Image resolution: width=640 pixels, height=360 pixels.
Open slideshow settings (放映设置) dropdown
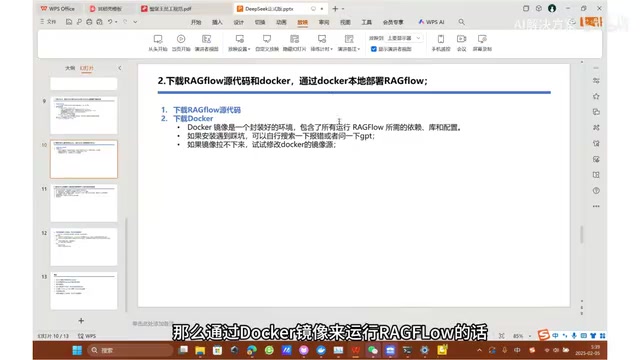pos(239,43)
